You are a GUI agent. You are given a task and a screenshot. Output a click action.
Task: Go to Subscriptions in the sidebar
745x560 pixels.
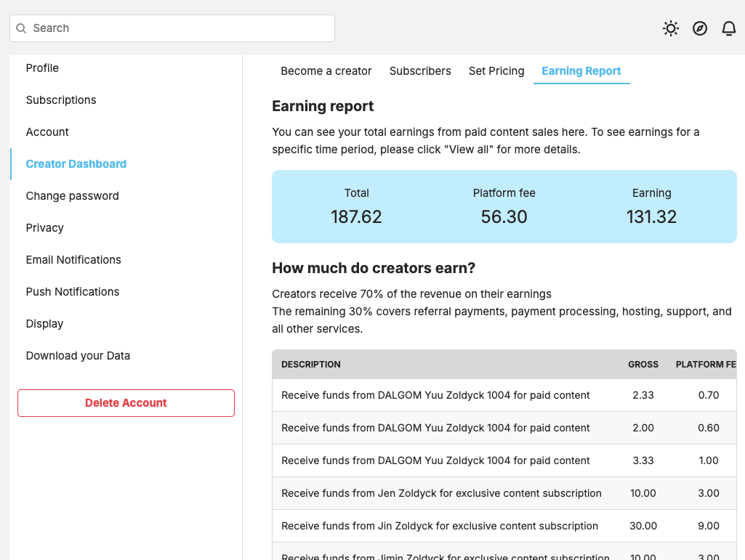[61, 100]
